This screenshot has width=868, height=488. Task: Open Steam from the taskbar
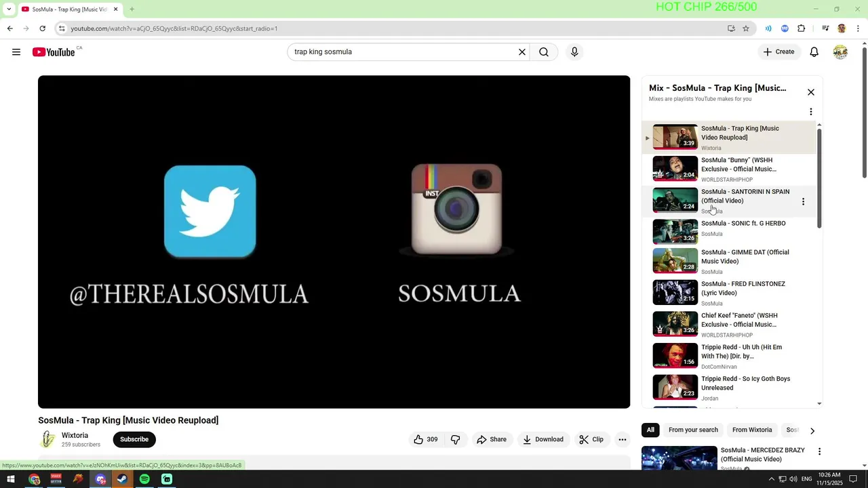(122, 479)
